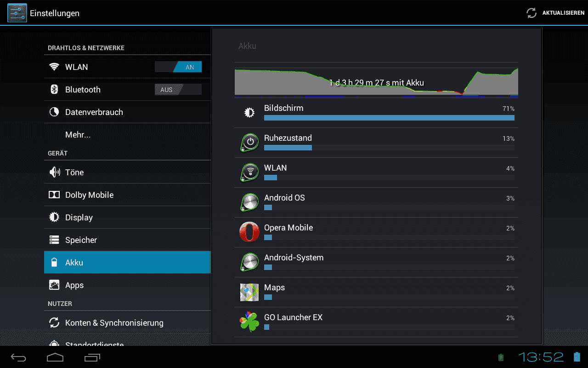Click the Opera Mobile icon

click(x=249, y=232)
